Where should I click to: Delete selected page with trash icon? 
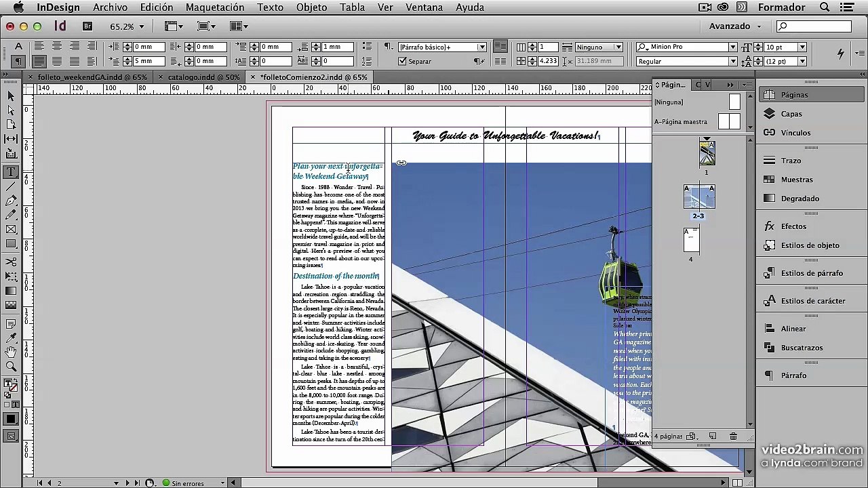pyautogui.click(x=733, y=436)
